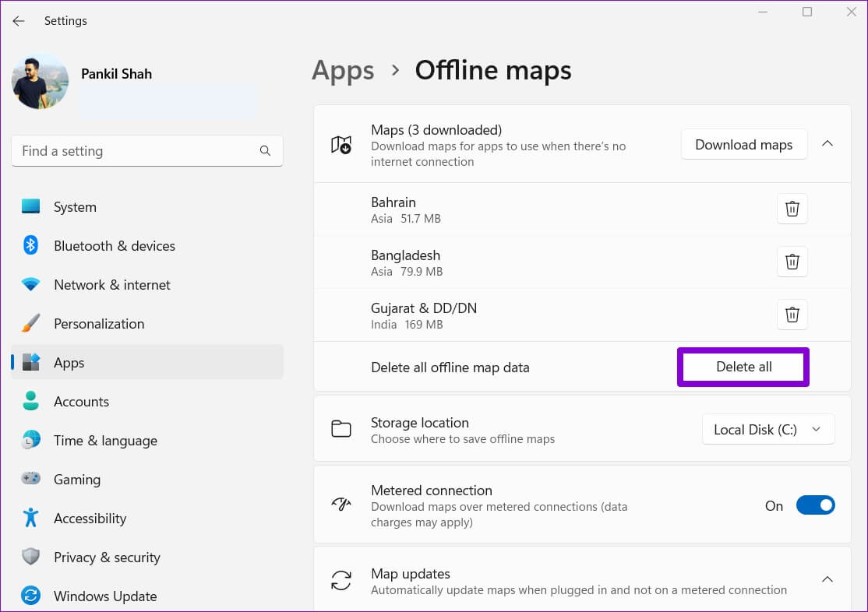868x612 pixels.
Task: Open Accessibility settings
Action: click(90, 519)
